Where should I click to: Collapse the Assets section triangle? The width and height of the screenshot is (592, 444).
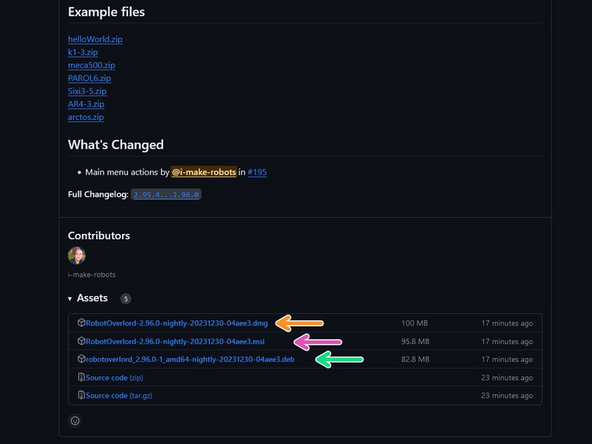[x=70, y=299]
